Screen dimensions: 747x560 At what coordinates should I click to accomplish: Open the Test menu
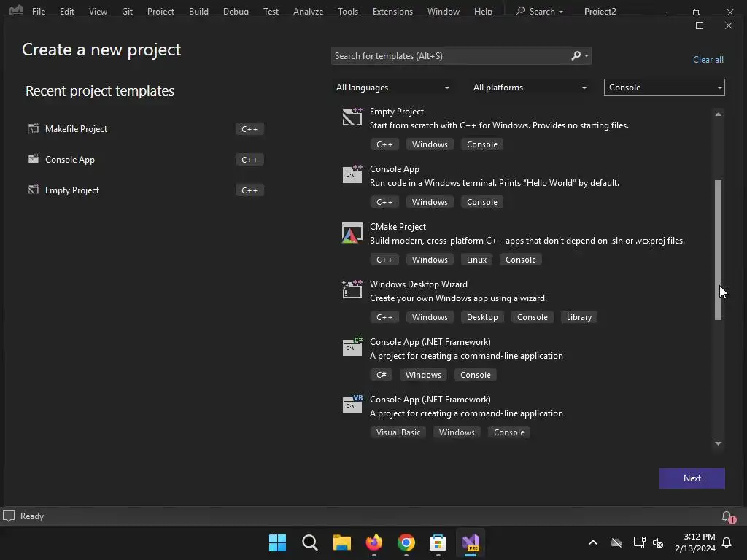[x=271, y=11]
